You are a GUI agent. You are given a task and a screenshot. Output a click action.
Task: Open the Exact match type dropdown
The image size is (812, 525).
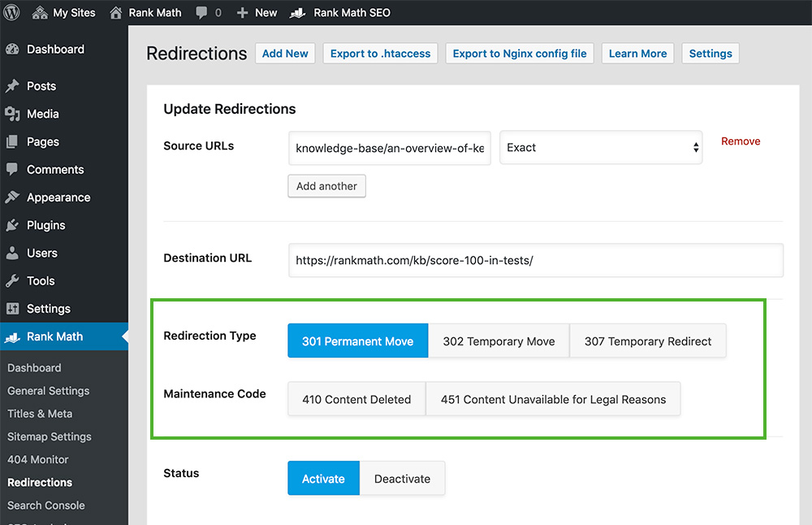pyautogui.click(x=601, y=148)
